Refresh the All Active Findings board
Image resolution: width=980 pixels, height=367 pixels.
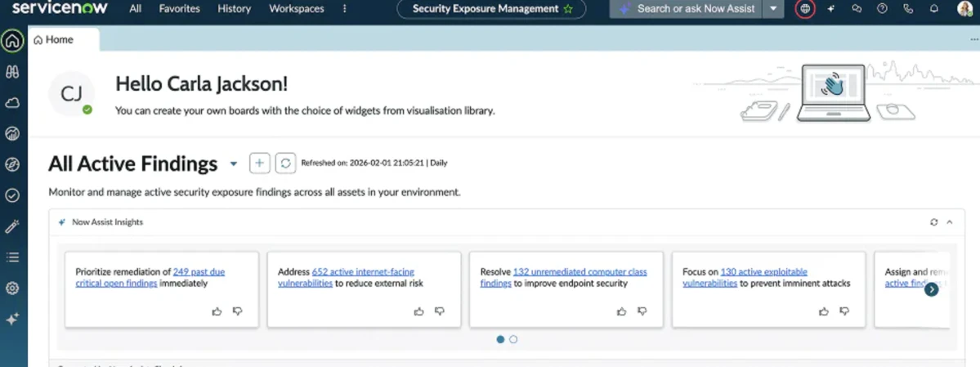[285, 163]
